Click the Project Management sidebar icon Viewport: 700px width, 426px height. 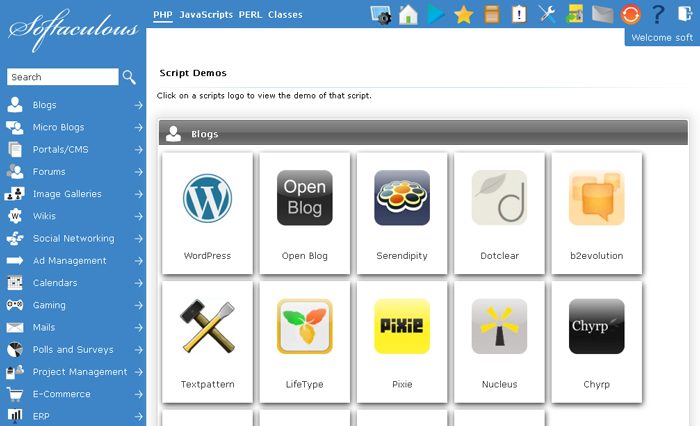pos(15,372)
